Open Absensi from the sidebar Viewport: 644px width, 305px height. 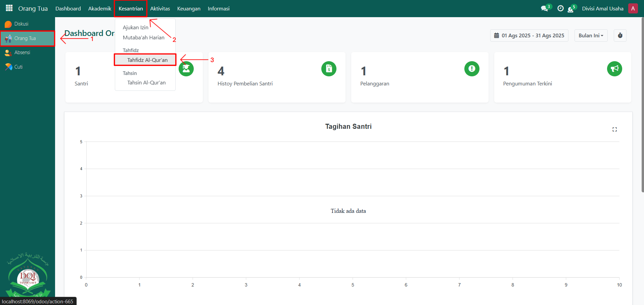tap(22, 52)
